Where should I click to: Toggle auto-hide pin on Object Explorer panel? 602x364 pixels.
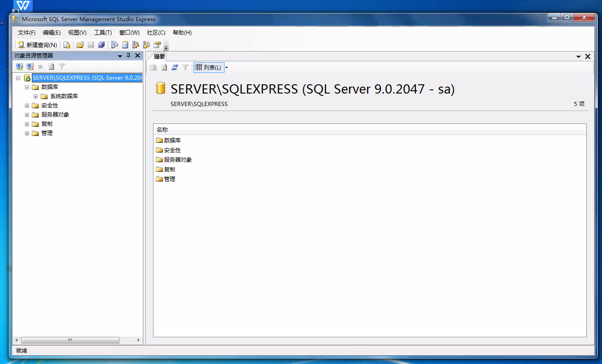[129, 56]
